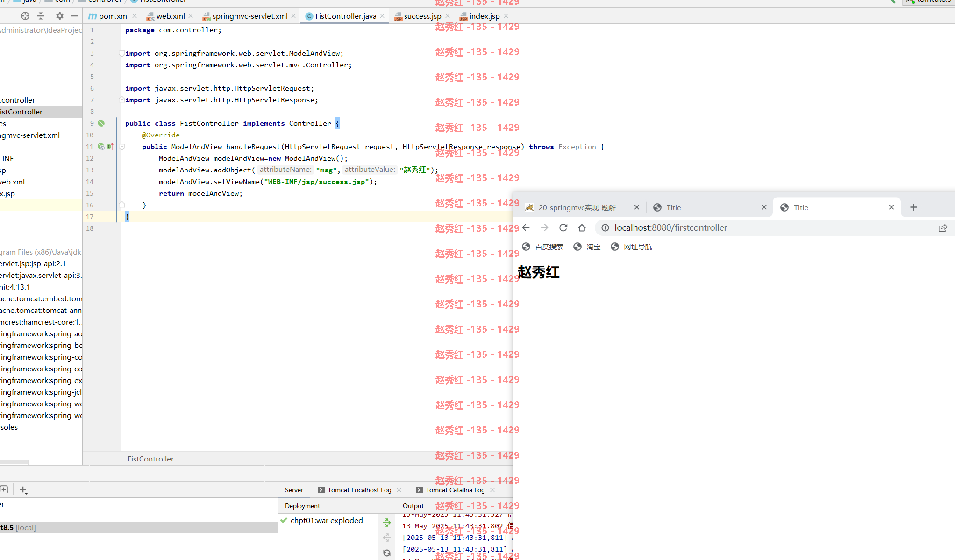The height and width of the screenshot is (560, 955).
Task: Select web.xml in project tree
Action: click(13, 182)
